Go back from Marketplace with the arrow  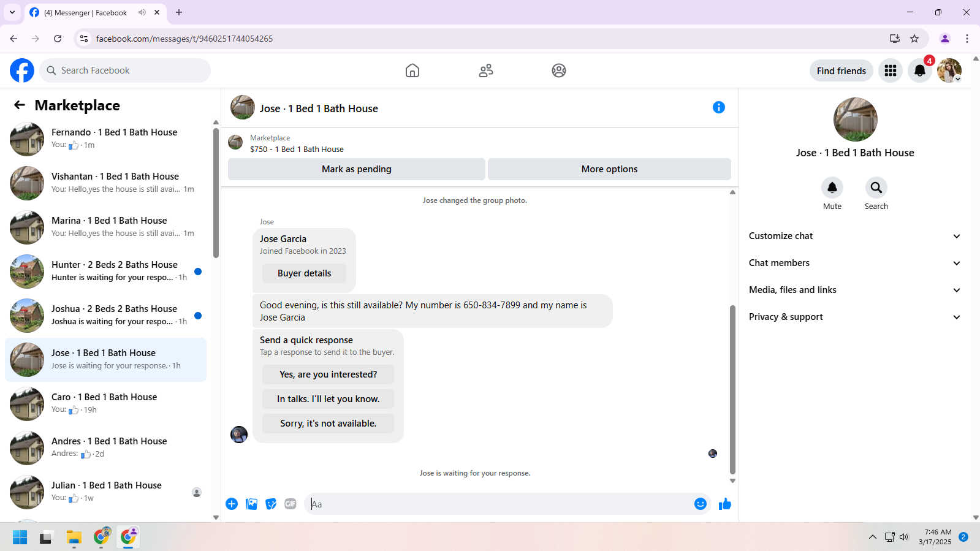(x=20, y=105)
